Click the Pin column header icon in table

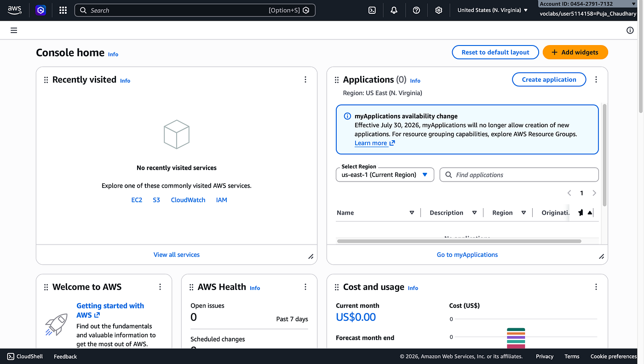coord(581,212)
